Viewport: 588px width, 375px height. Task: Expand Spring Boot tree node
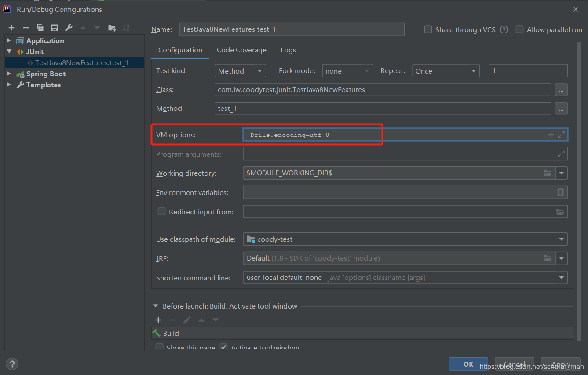(9, 74)
